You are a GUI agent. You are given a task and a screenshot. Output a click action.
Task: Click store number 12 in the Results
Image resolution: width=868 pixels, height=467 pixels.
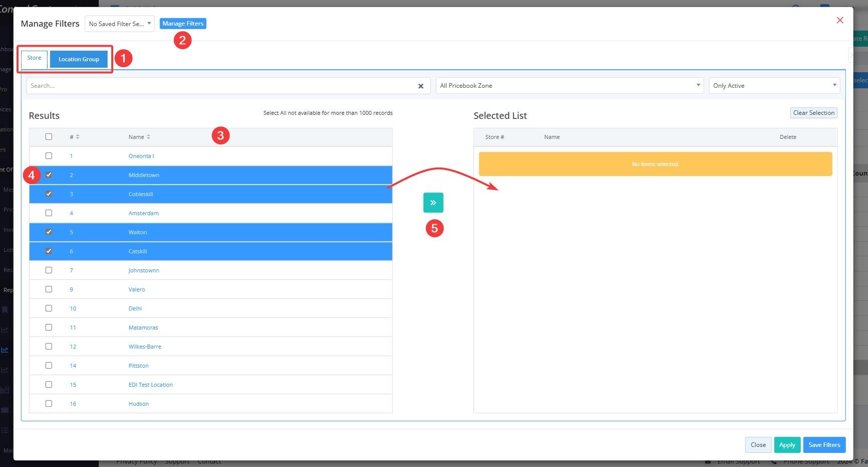point(73,347)
